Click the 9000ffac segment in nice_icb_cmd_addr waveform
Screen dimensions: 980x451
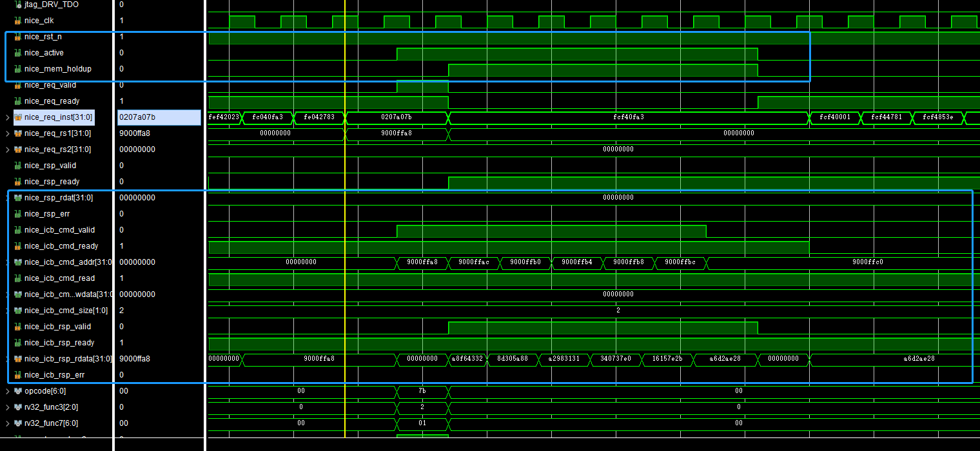click(x=474, y=262)
